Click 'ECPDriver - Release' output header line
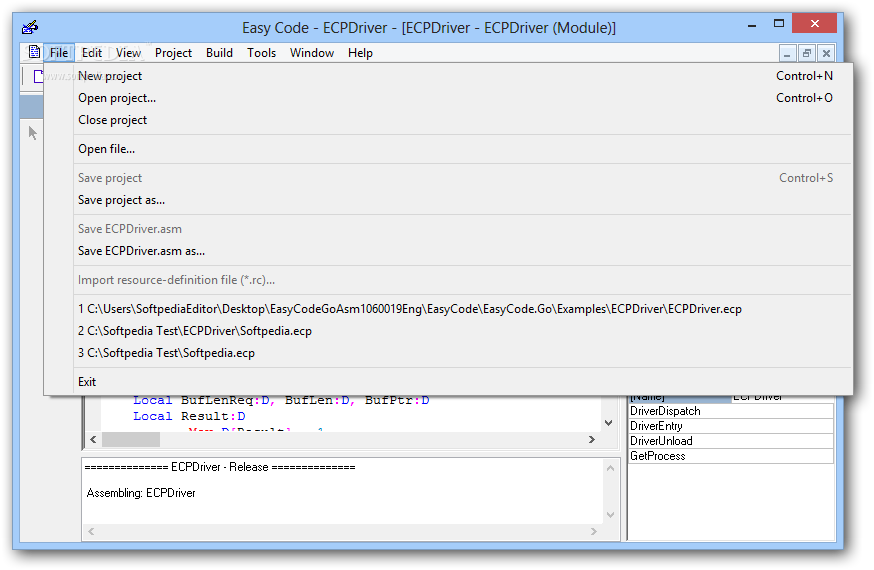Screen dimensions: 874x570 (220, 467)
